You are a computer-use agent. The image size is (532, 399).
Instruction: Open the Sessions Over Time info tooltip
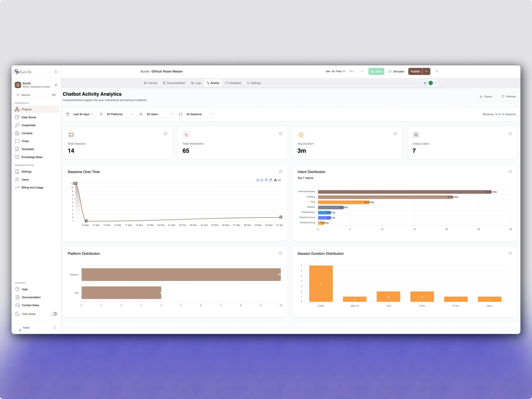tap(280, 172)
